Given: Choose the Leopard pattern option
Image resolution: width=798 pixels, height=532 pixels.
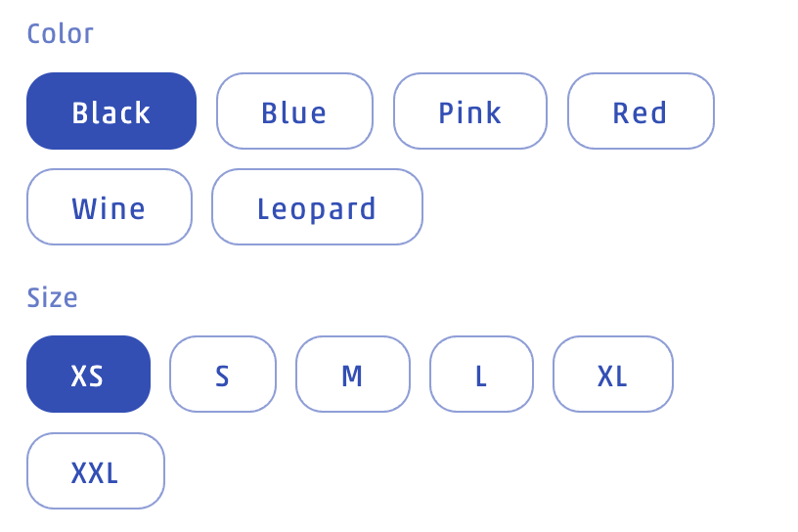Looking at the screenshot, I should 317,207.
